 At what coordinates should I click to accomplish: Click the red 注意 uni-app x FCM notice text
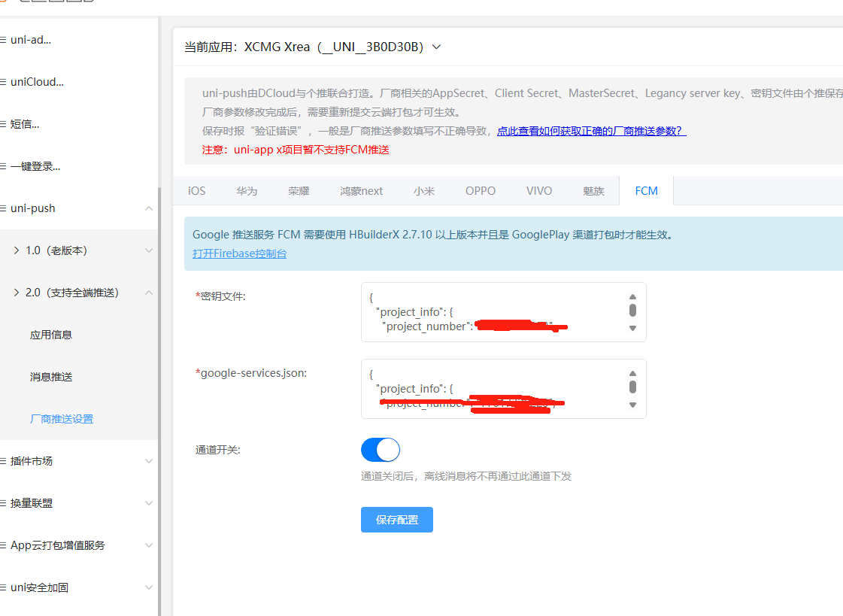(296, 150)
